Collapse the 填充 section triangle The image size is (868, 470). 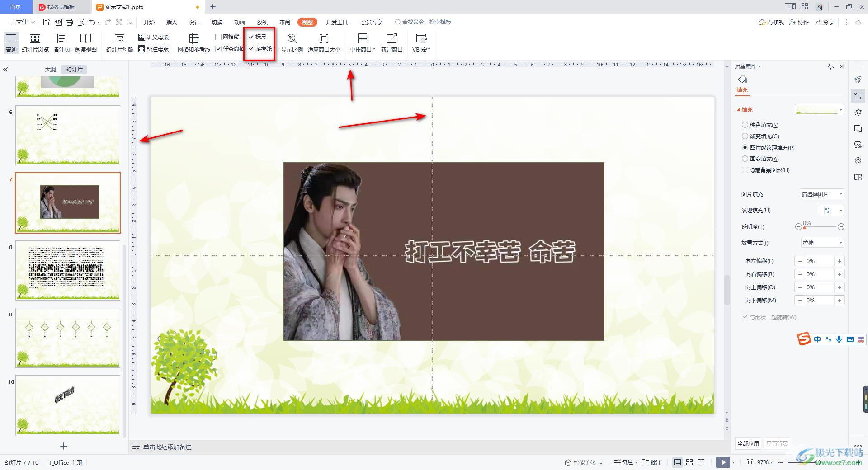tap(738, 110)
